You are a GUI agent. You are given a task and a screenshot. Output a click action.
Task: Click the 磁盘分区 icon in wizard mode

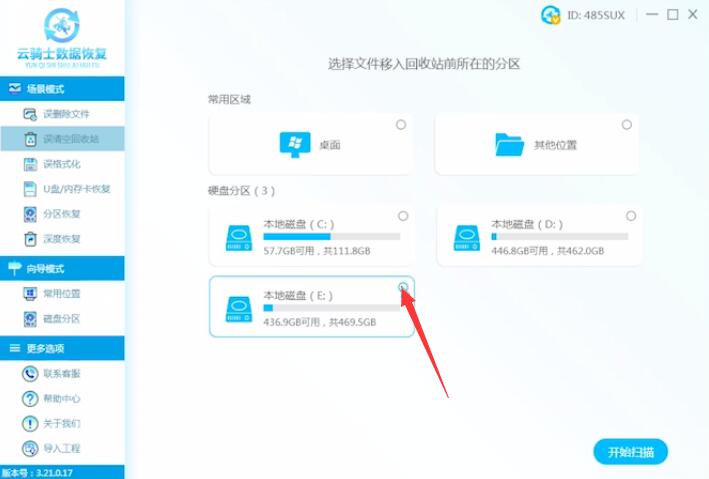(30, 319)
